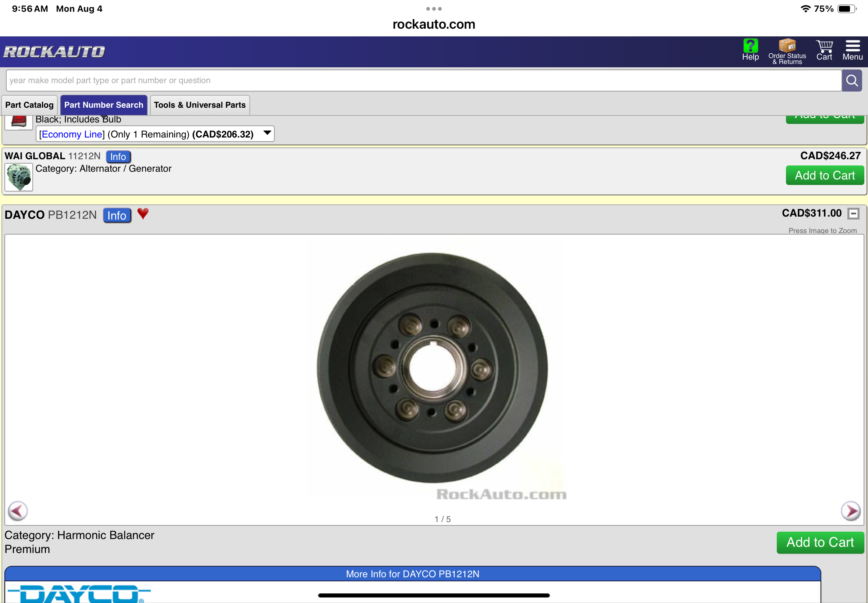This screenshot has width=868, height=603.
Task: Switch to Part Catalog tab
Action: tap(29, 105)
